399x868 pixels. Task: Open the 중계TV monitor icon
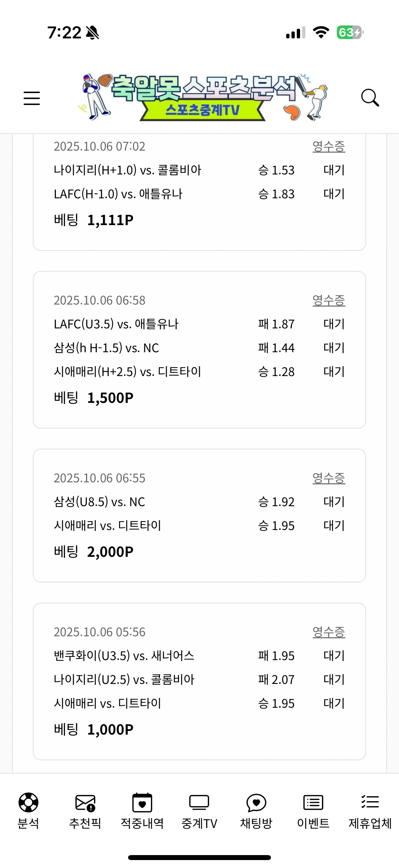tap(199, 802)
